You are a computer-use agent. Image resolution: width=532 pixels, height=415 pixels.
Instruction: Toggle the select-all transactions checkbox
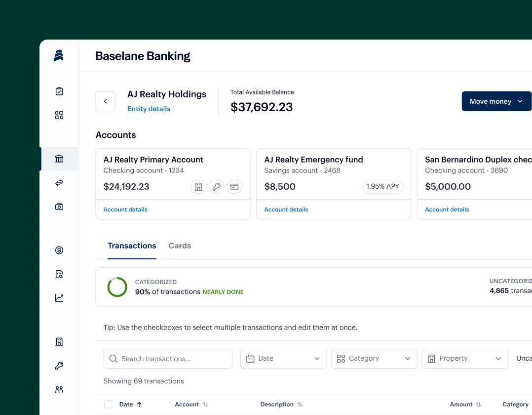tap(108, 405)
